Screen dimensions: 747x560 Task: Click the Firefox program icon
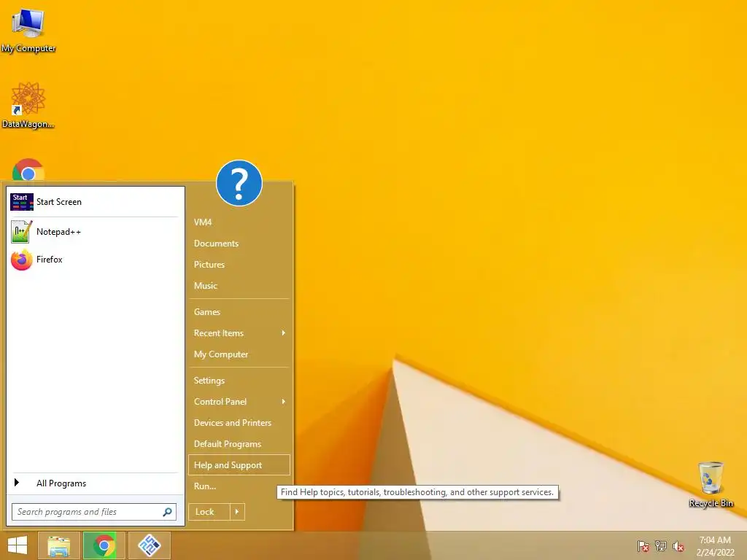pyautogui.click(x=21, y=260)
